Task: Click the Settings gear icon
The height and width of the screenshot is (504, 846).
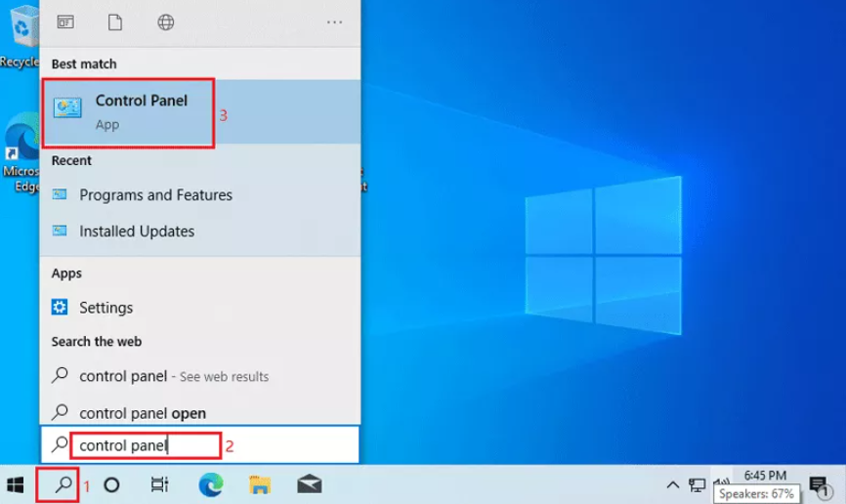Action: pos(60,307)
